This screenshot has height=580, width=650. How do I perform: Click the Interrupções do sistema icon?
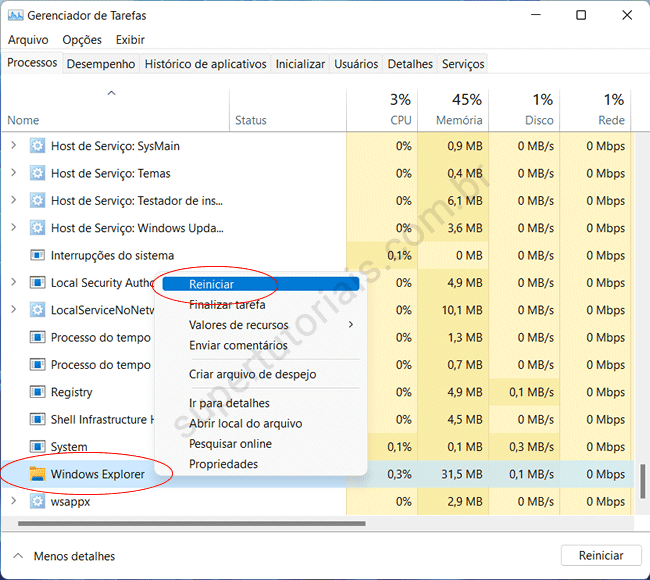point(38,255)
